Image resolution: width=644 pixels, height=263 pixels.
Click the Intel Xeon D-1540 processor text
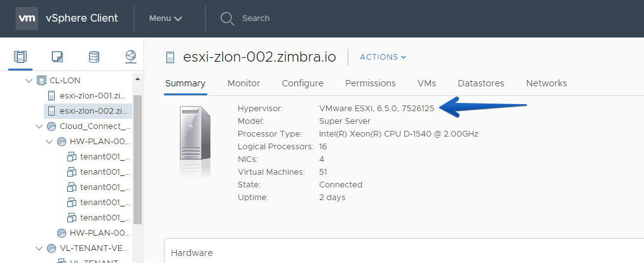click(x=399, y=134)
